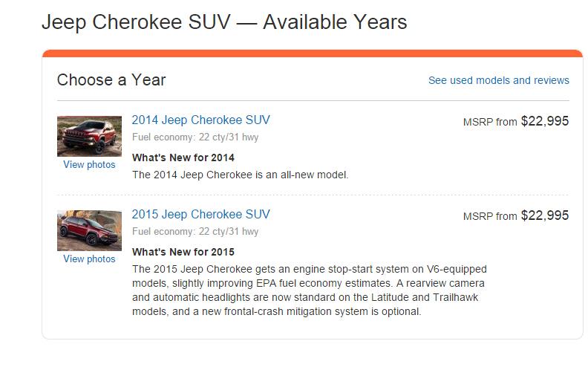Click the 2015 stop-start system description paragraph
The width and height of the screenshot is (588, 367).
pos(309,290)
